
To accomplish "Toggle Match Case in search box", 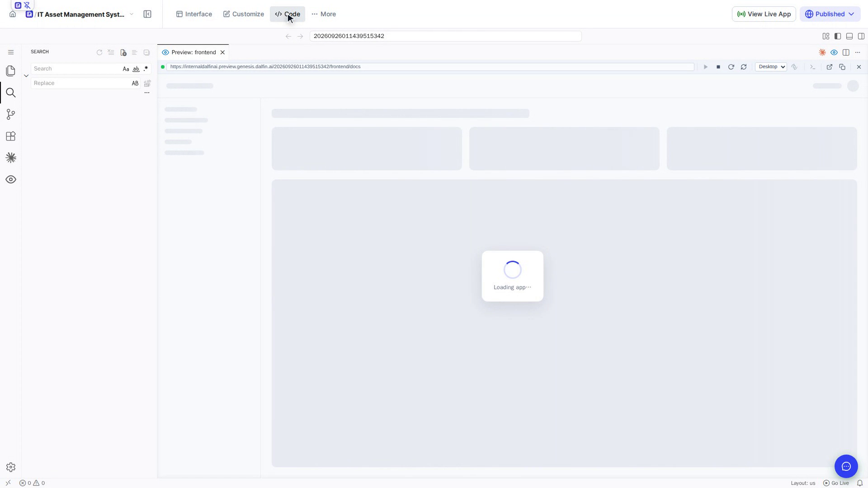I will coord(126,69).
